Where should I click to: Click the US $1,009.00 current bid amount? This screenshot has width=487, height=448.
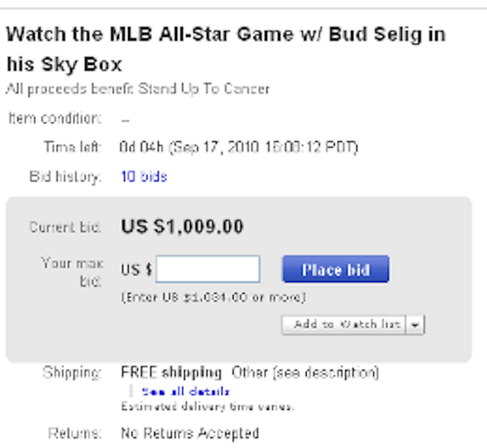click(x=182, y=227)
